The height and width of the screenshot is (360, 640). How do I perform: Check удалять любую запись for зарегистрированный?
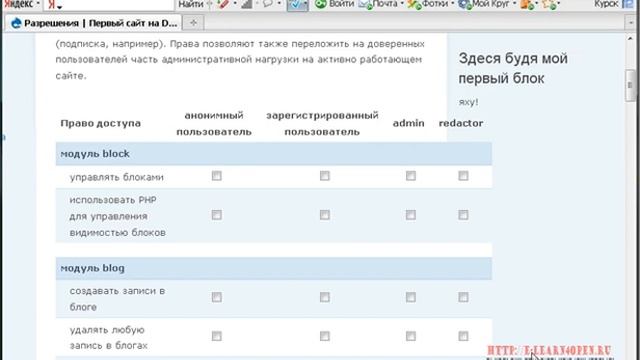click(x=324, y=336)
